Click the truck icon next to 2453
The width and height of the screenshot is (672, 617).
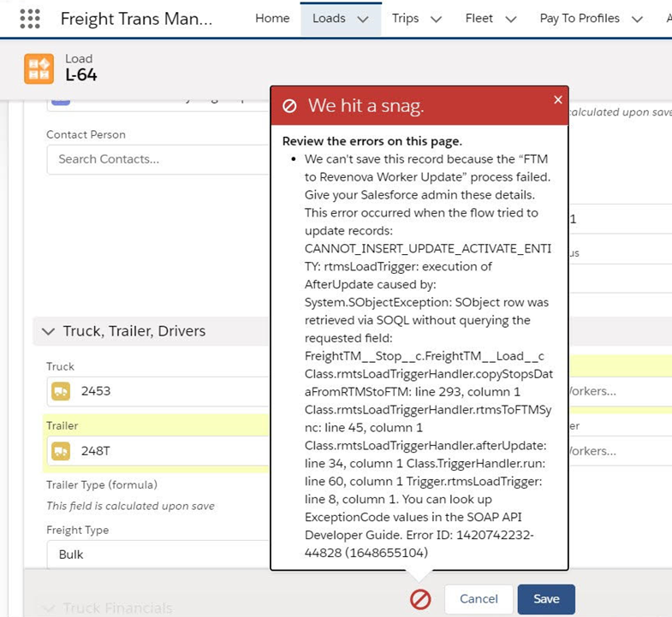coord(60,391)
